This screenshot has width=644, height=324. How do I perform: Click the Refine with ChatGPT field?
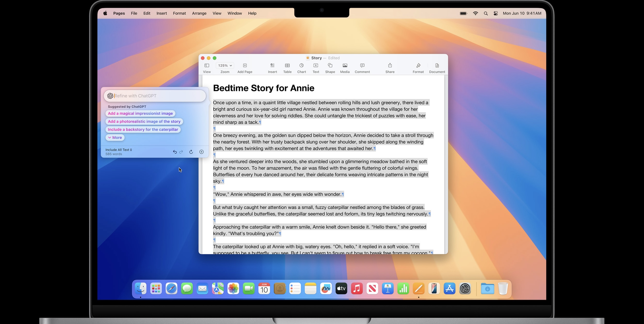click(x=158, y=96)
